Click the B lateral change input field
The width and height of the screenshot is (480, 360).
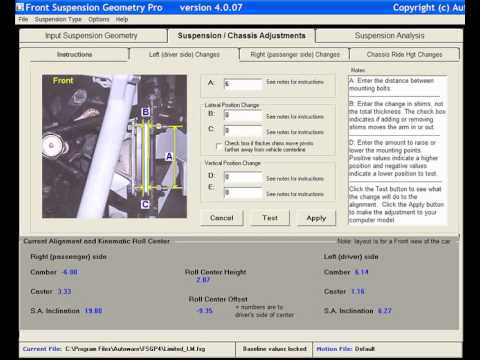tap(243, 115)
